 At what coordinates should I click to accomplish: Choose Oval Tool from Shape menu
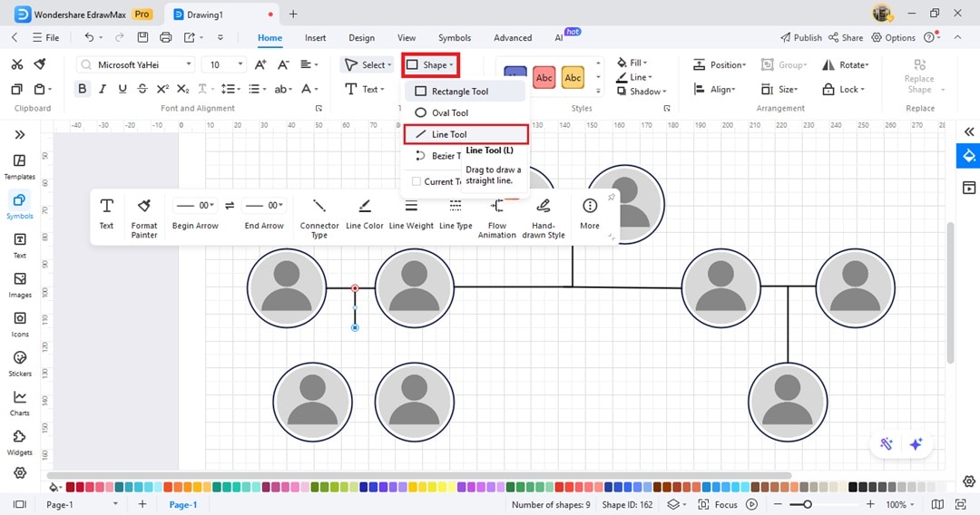tap(465, 112)
